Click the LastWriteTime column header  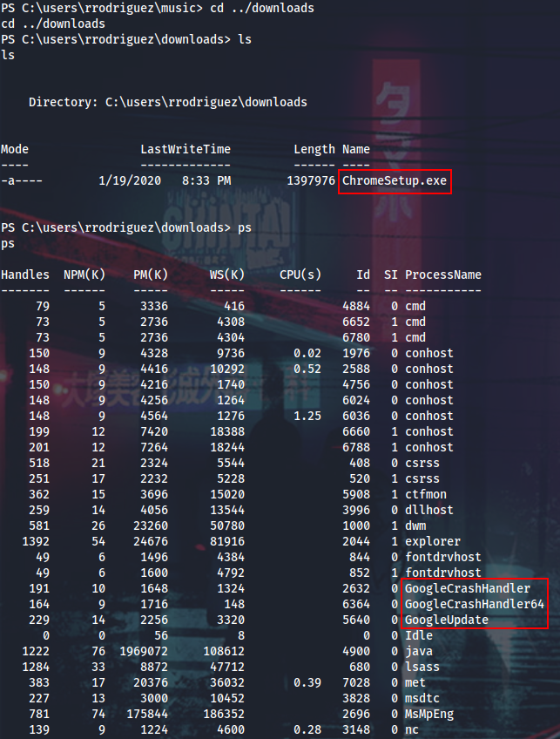(186, 149)
